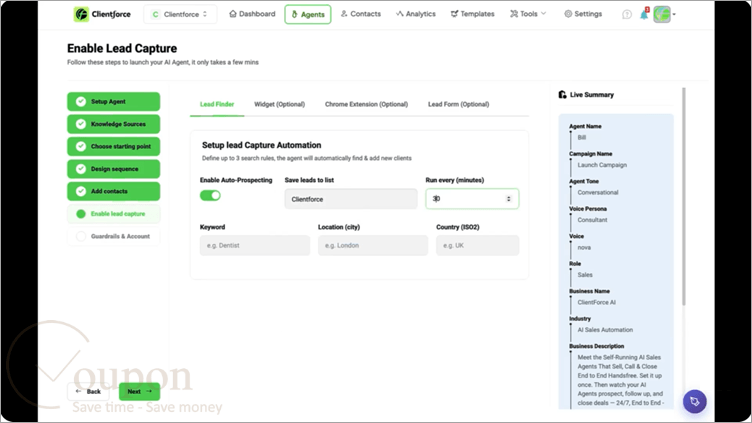752x423 pixels.
Task: Click the Templates icon
Action: [x=454, y=14]
